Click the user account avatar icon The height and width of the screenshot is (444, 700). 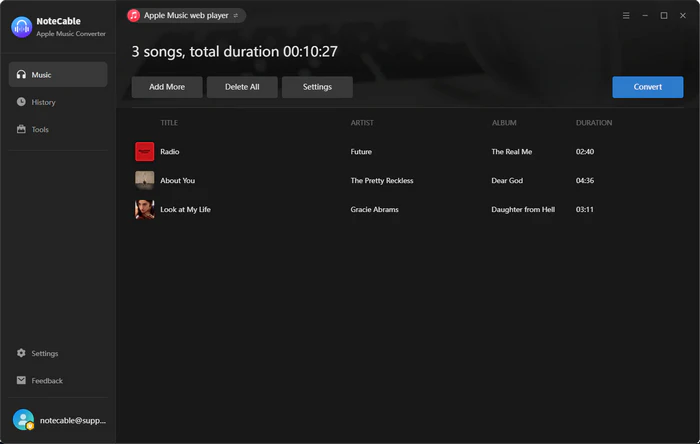23,420
